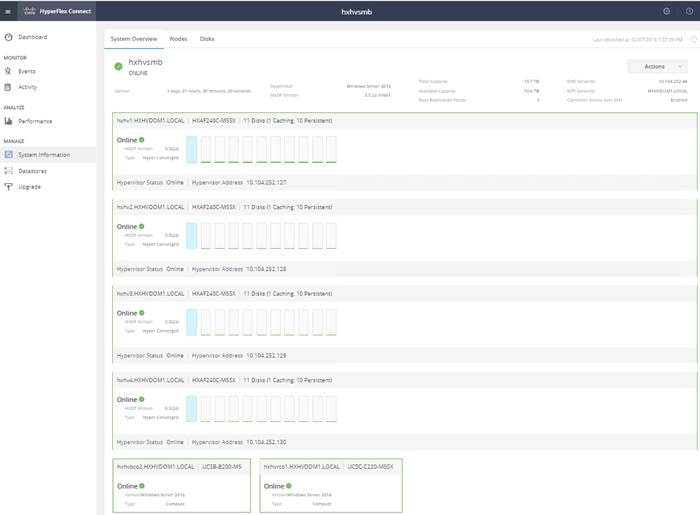Click UCSC-C220-M5SX model label
The image size is (700, 515).
[x=371, y=467]
